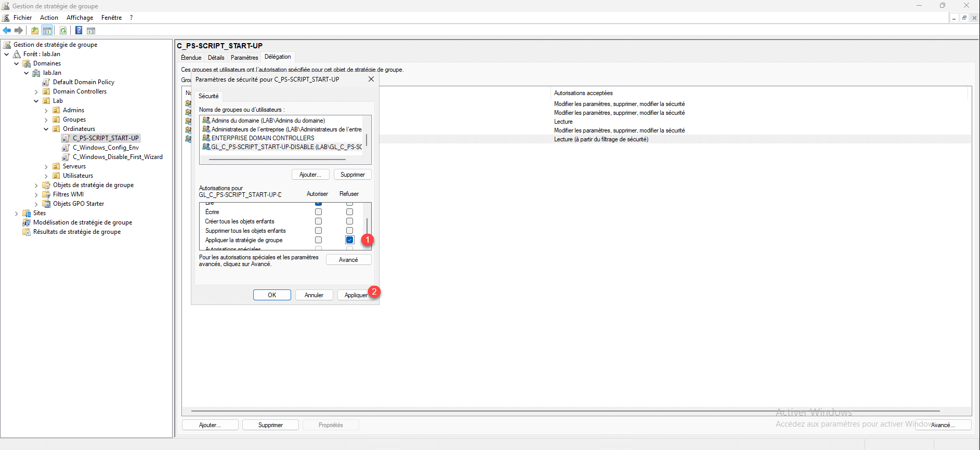
Task: Click the Appliquer button in security dialog
Action: [356, 295]
